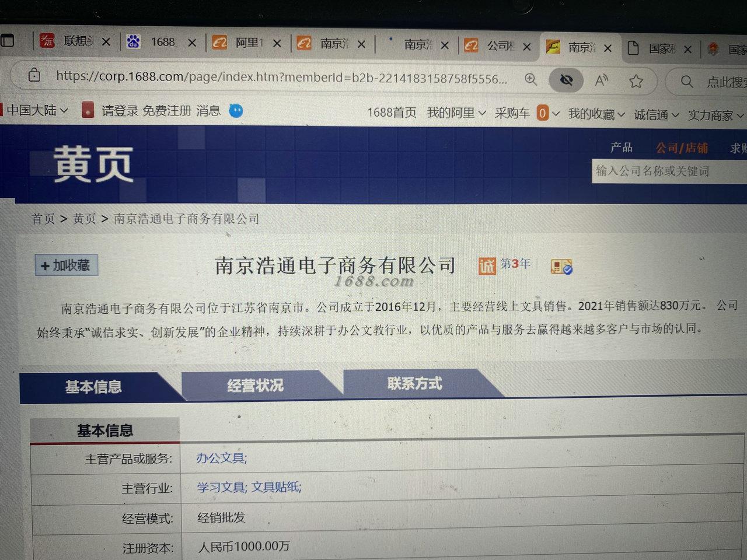Close the 国家 tab with document icon
This screenshot has height=560, width=747.
(x=687, y=50)
